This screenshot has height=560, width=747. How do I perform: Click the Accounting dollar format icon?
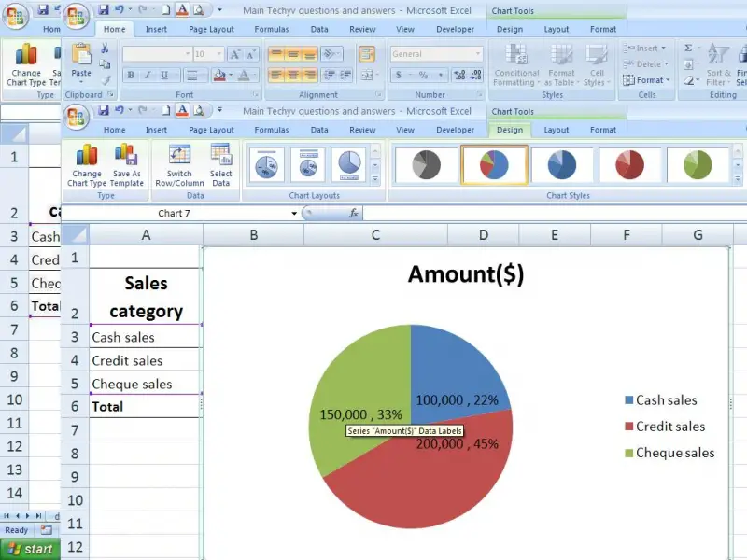click(x=399, y=76)
